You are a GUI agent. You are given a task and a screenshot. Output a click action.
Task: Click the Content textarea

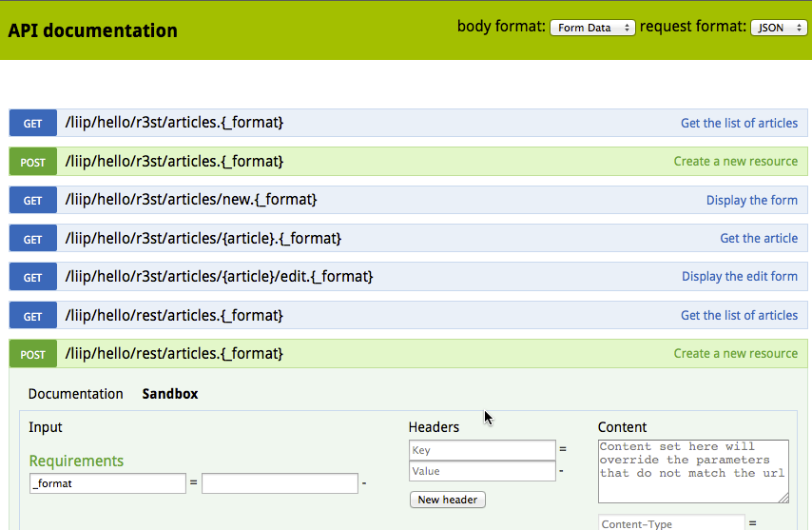[x=693, y=471]
